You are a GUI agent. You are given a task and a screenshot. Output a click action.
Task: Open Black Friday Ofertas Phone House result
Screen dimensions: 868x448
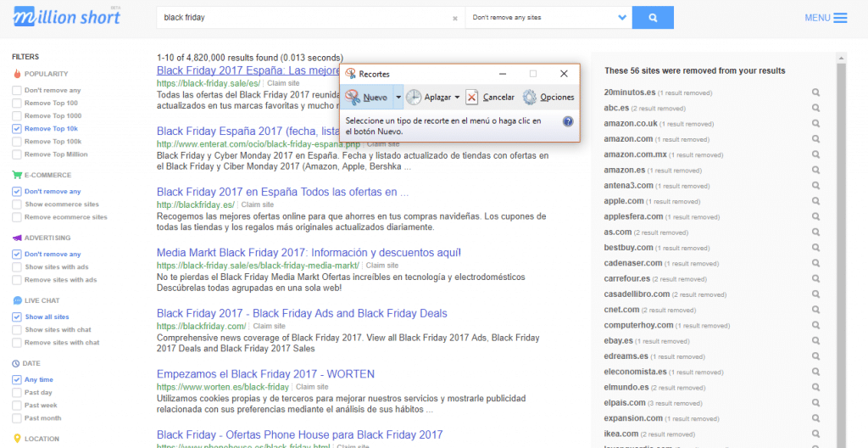tap(299, 434)
